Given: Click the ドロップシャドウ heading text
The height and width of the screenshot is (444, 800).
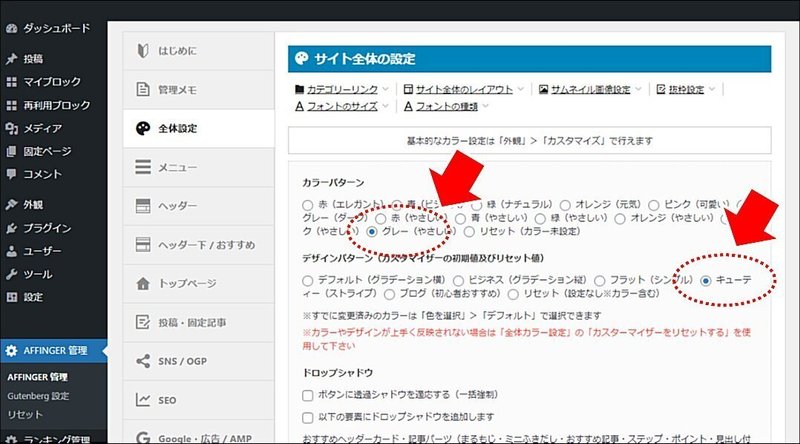Looking at the screenshot, I should [337, 373].
